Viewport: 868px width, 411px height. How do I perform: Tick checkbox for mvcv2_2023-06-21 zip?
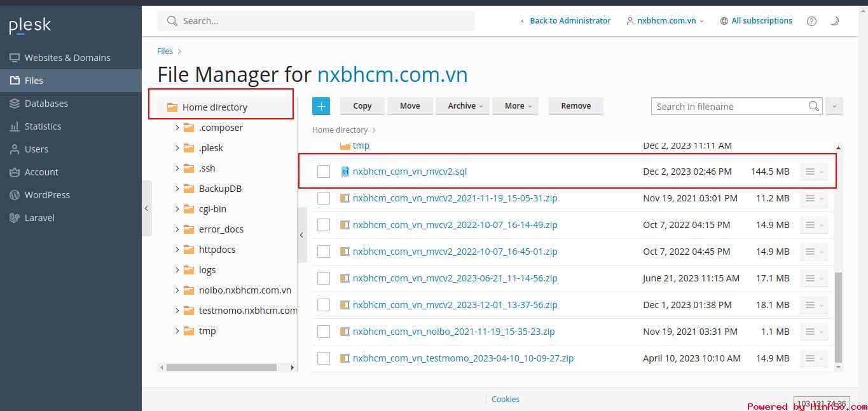tap(324, 278)
